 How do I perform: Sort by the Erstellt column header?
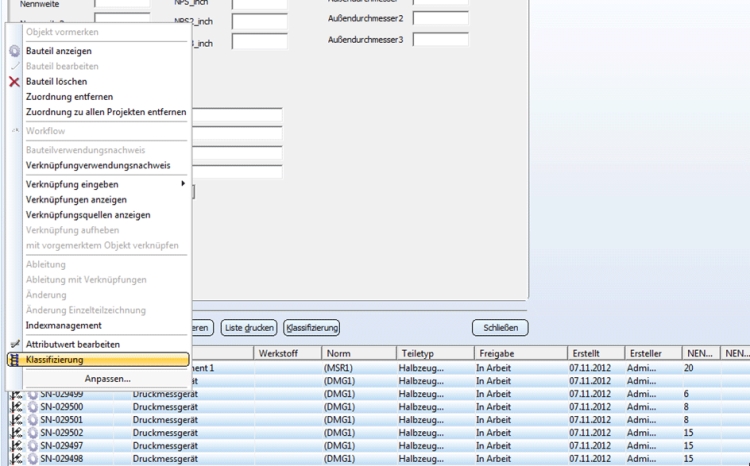coord(596,353)
